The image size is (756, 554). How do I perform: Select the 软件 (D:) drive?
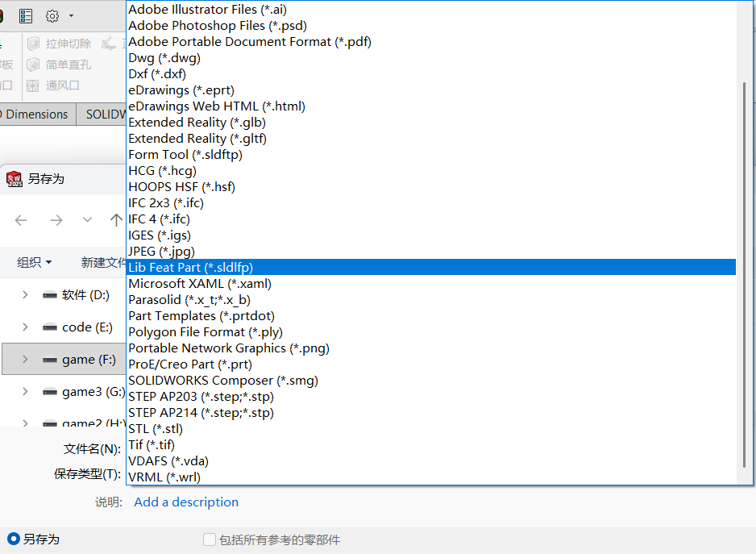[77, 295]
